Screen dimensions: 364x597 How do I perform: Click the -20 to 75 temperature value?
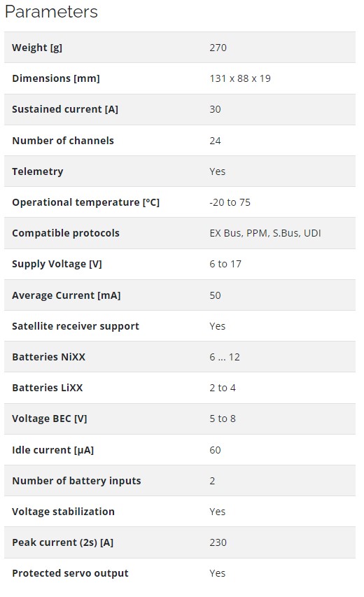[x=230, y=202]
